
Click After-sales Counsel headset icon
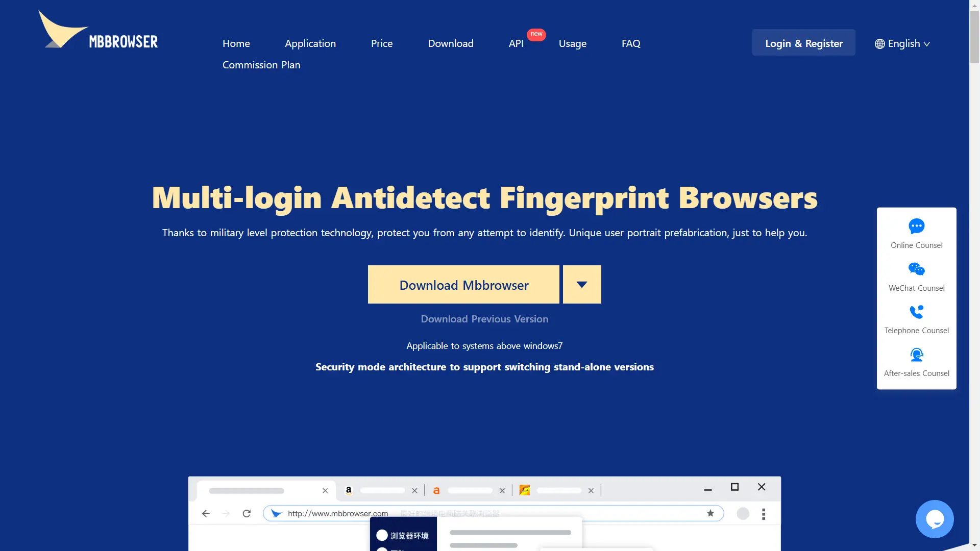pos(917,355)
